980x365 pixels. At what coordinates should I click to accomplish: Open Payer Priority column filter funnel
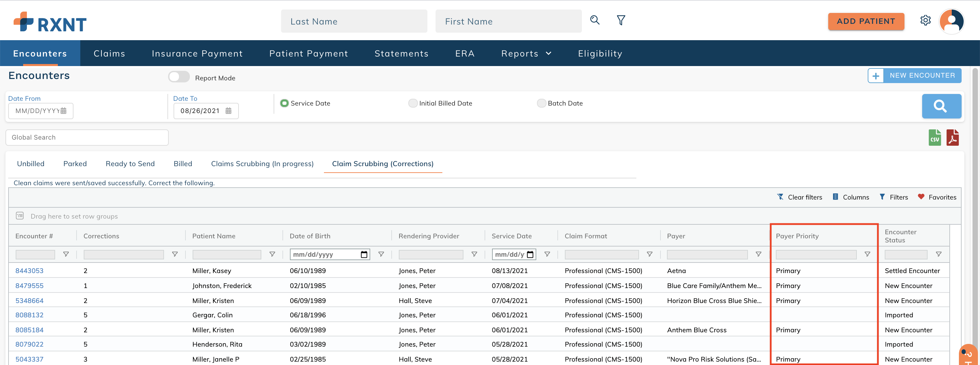click(x=867, y=254)
